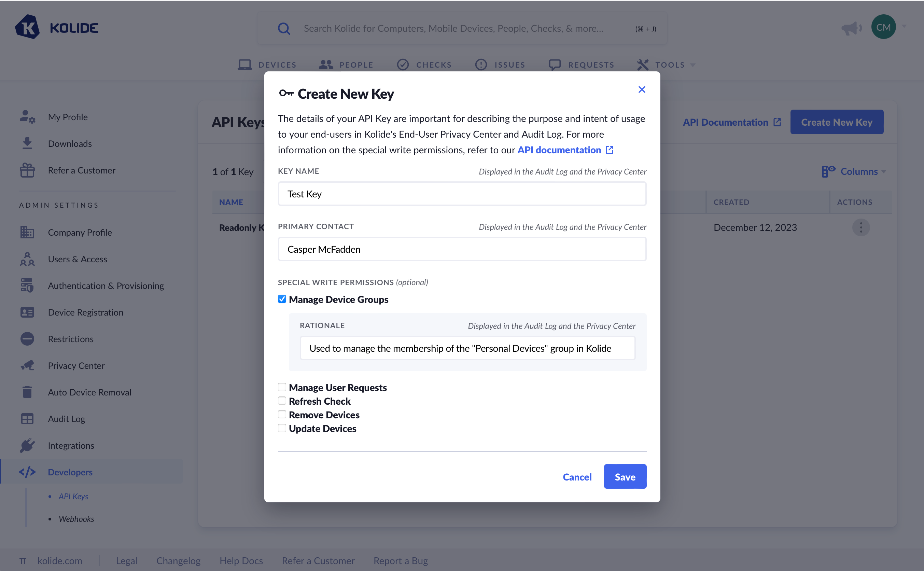Save the new API key
The width and height of the screenshot is (924, 571).
pos(625,477)
